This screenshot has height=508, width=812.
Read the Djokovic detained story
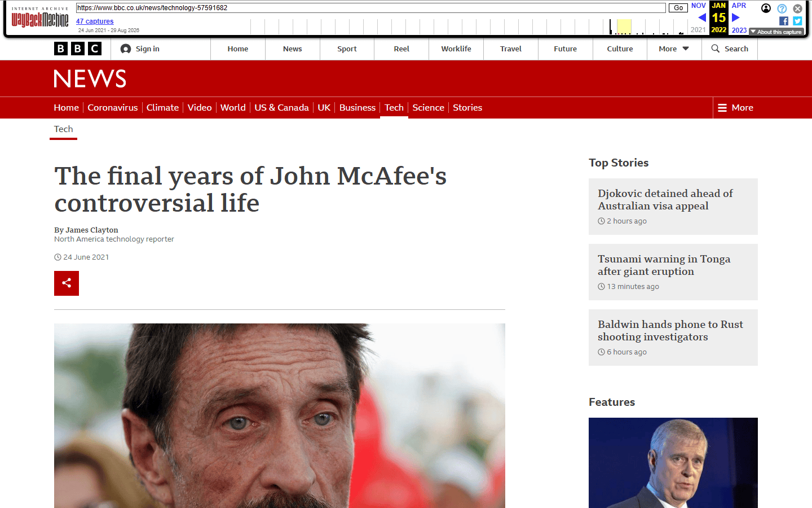[665, 200]
